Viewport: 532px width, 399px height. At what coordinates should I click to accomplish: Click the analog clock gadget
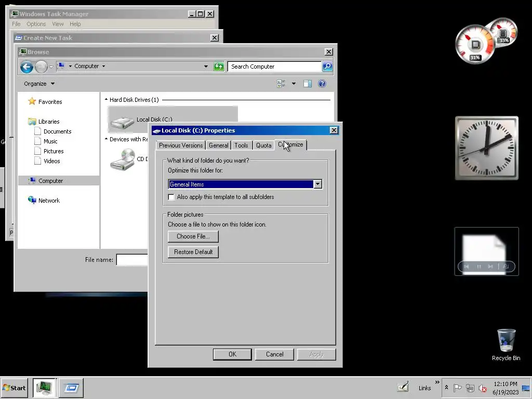pos(486,148)
